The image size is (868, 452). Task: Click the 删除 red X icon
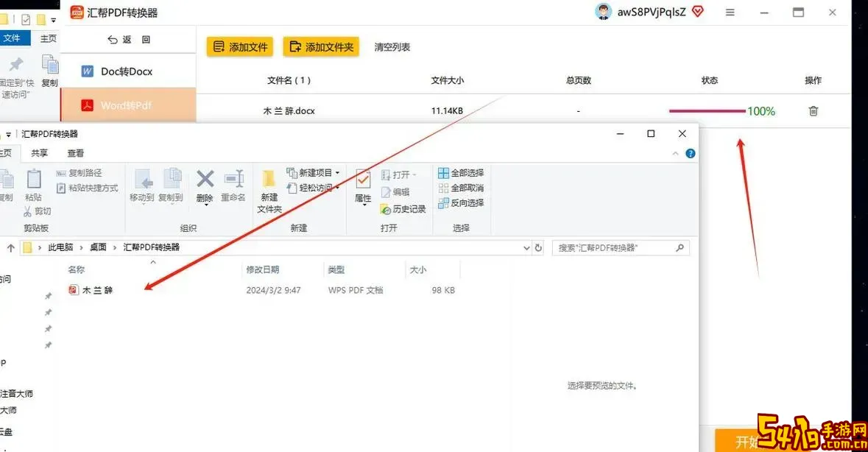tap(205, 179)
